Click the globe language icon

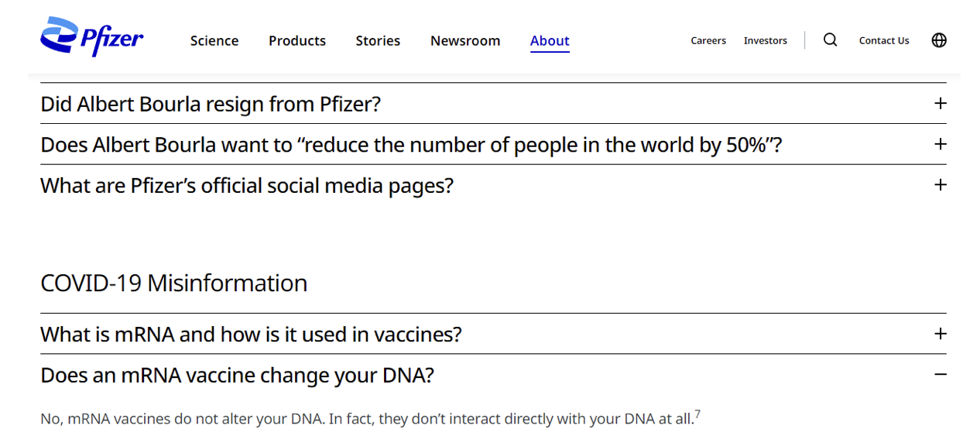(939, 40)
